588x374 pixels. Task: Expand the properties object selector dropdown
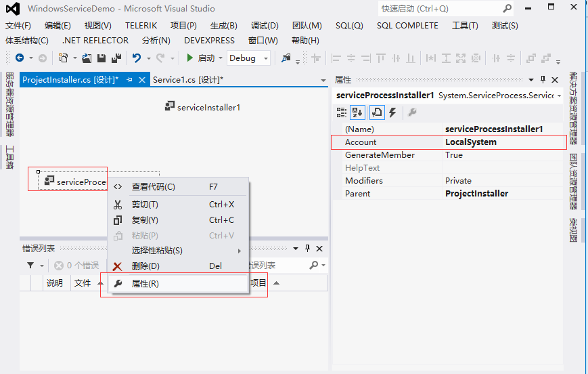[x=559, y=96]
